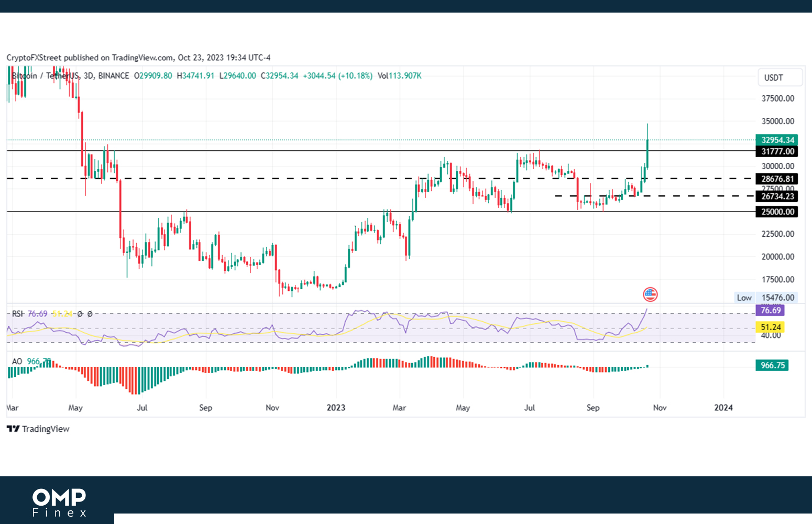Viewport: 812px width, 524px height.
Task: Click the rightmost Nov label on time axis
Action: click(x=660, y=408)
